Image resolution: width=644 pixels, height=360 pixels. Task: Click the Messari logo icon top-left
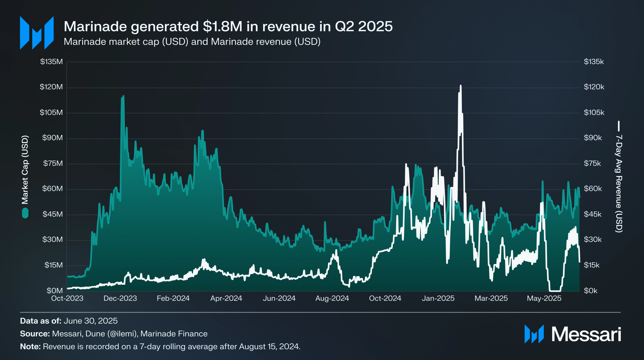[x=37, y=33]
